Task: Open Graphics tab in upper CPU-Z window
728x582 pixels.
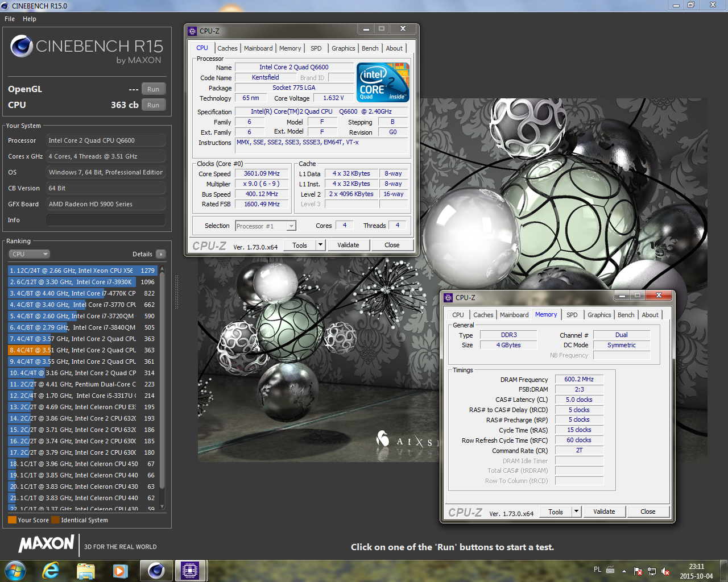Action: [x=343, y=48]
